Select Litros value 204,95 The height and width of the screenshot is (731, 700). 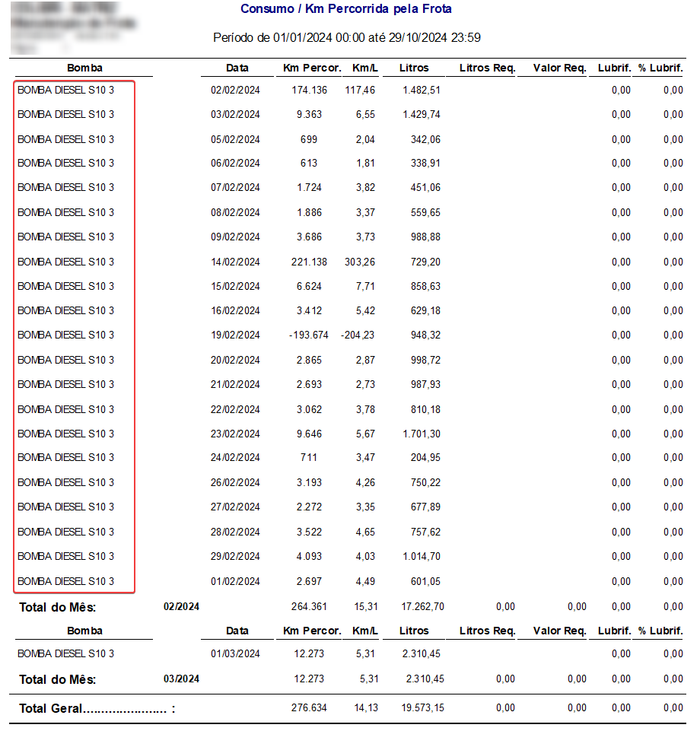point(425,458)
